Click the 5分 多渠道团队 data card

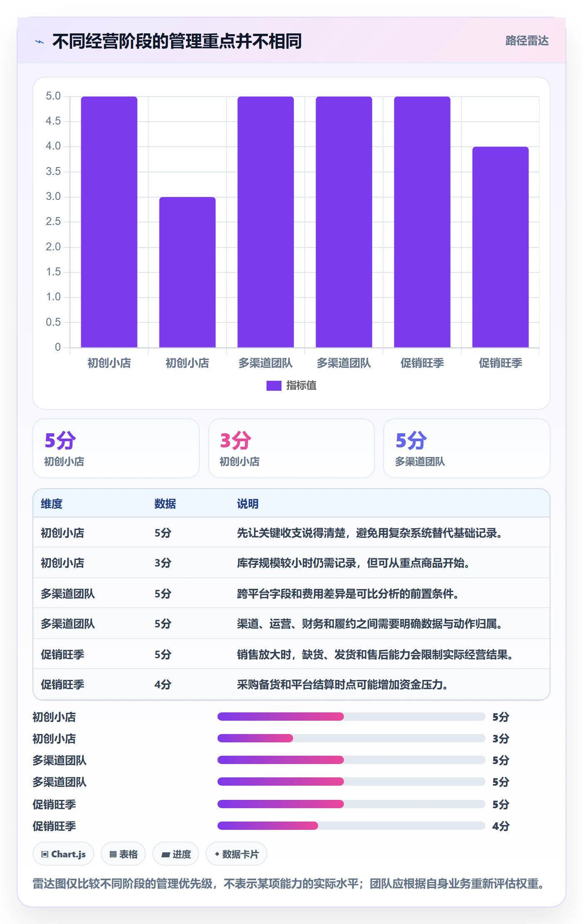pos(466,448)
